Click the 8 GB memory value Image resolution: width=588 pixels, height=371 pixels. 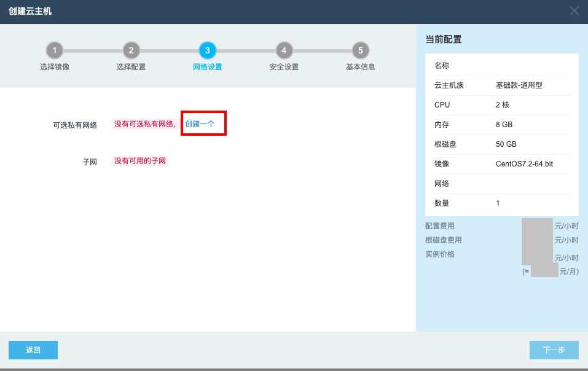pos(504,125)
